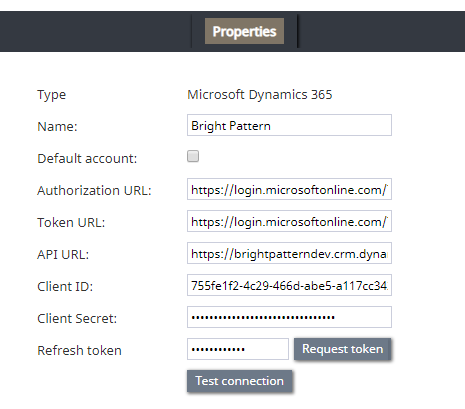Click the Type label
Viewport: 465px width, 409px height.
[x=52, y=95]
